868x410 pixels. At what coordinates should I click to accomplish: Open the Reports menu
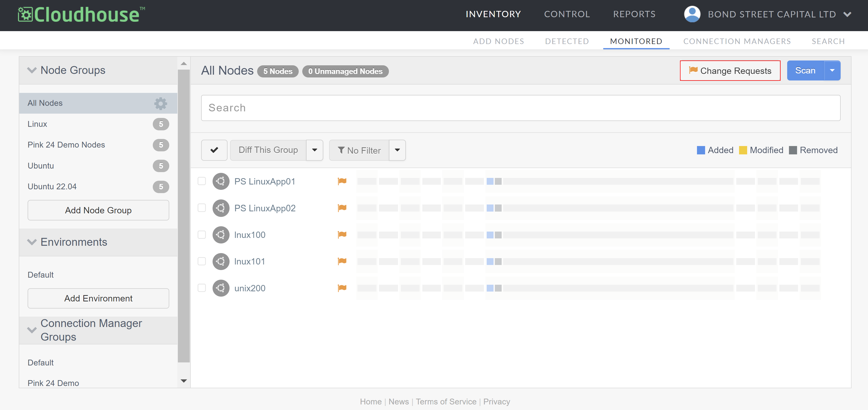click(x=634, y=14)
